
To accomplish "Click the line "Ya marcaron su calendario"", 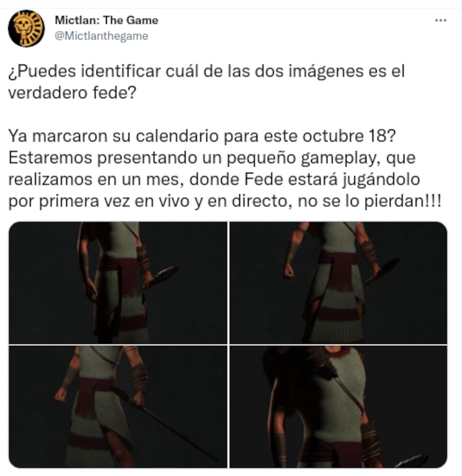I will coord(113,136).
